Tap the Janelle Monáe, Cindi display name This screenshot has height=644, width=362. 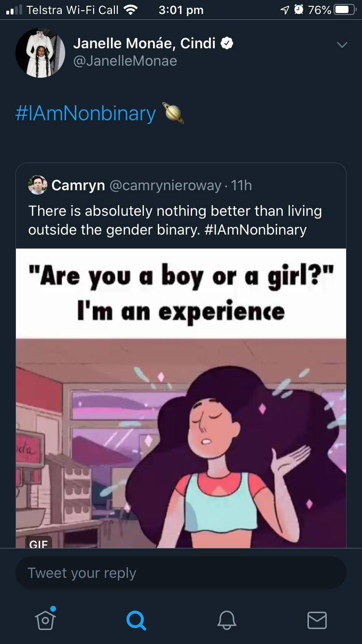(144, 43)
